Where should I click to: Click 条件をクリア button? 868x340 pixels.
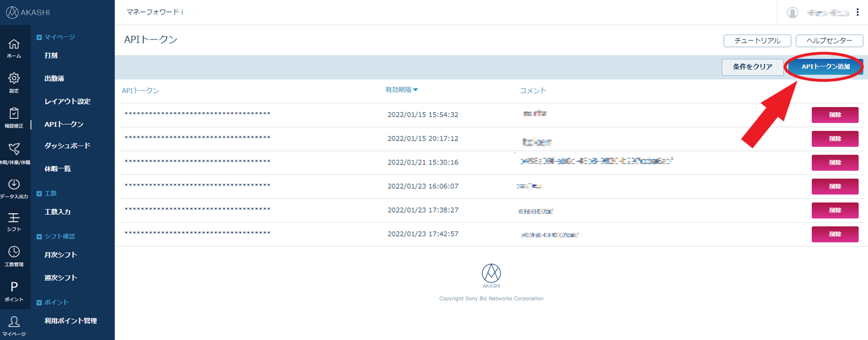pyautogui.click(x=752, y=67)
